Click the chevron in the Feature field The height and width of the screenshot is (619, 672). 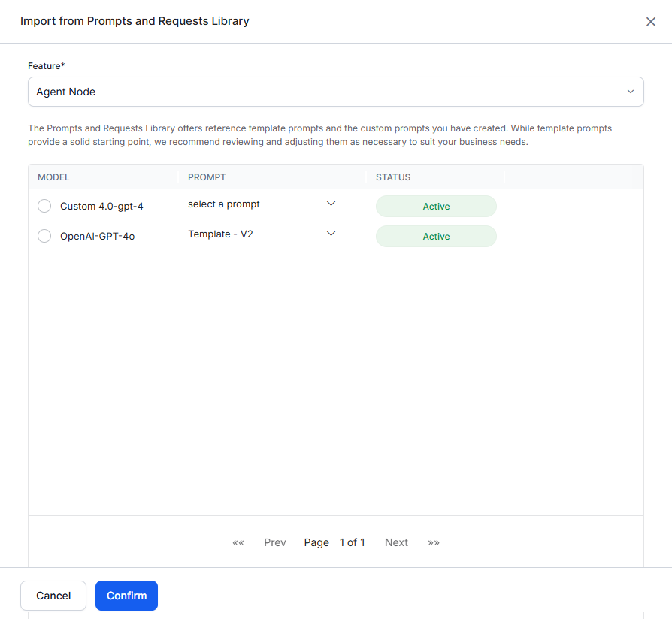click(x=630, y=92)
